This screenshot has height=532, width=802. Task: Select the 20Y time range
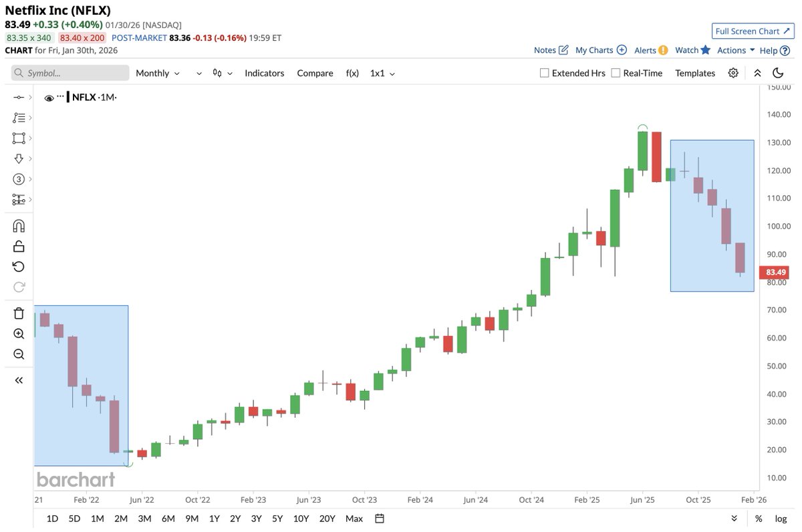pyautogui.click(x=327, y=518)
